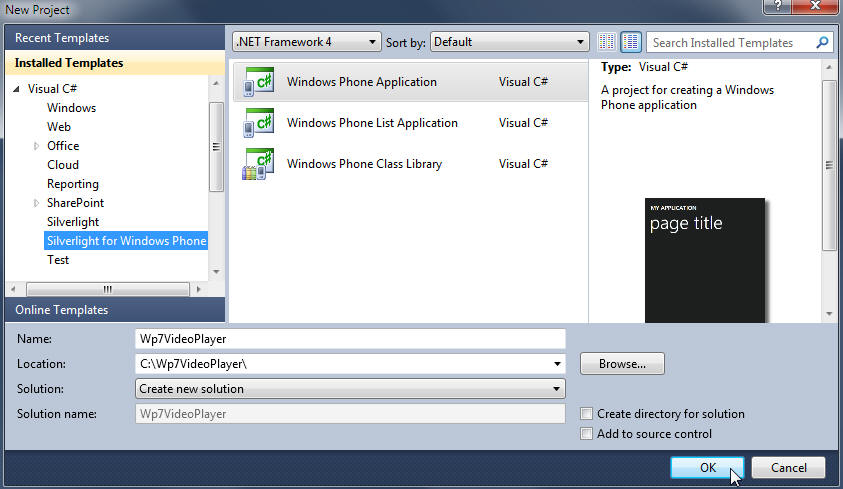Screen dimensions: 843x489
Task: Click the description pane scrollbar thumb
Action: click(829, 166)
